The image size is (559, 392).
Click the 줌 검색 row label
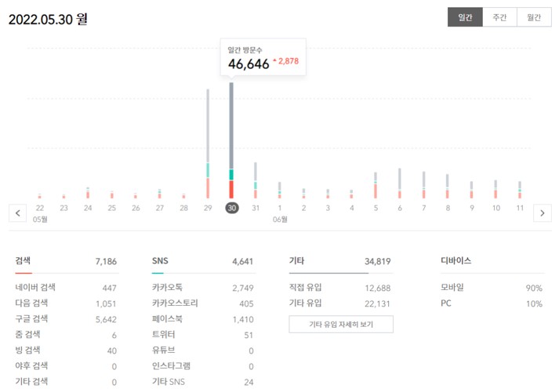tap(27, 334)
